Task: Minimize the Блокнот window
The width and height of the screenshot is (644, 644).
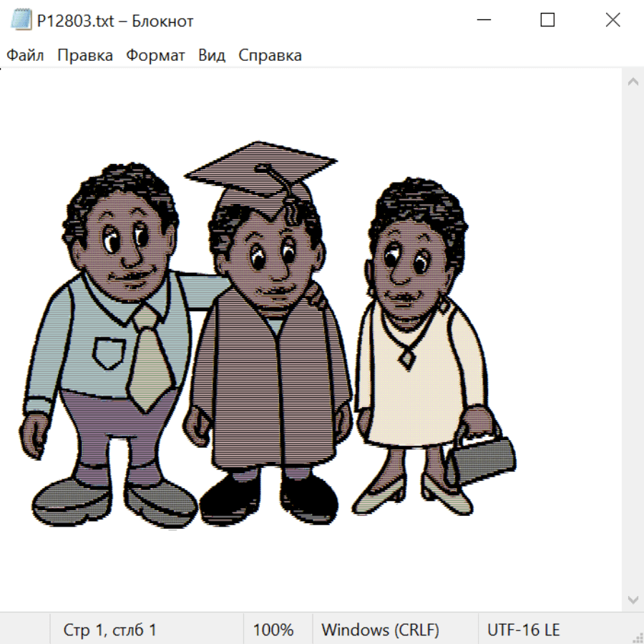Action: coord(483,21)
